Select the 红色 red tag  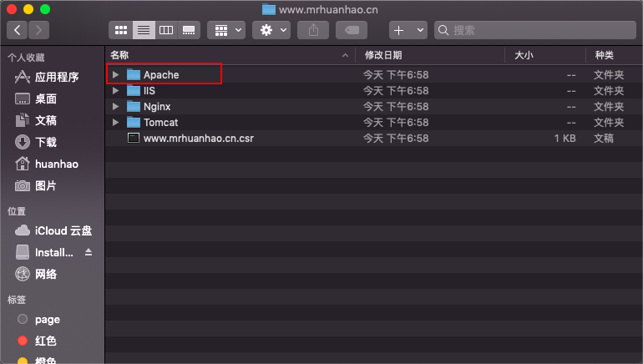[x=46, y=341]
